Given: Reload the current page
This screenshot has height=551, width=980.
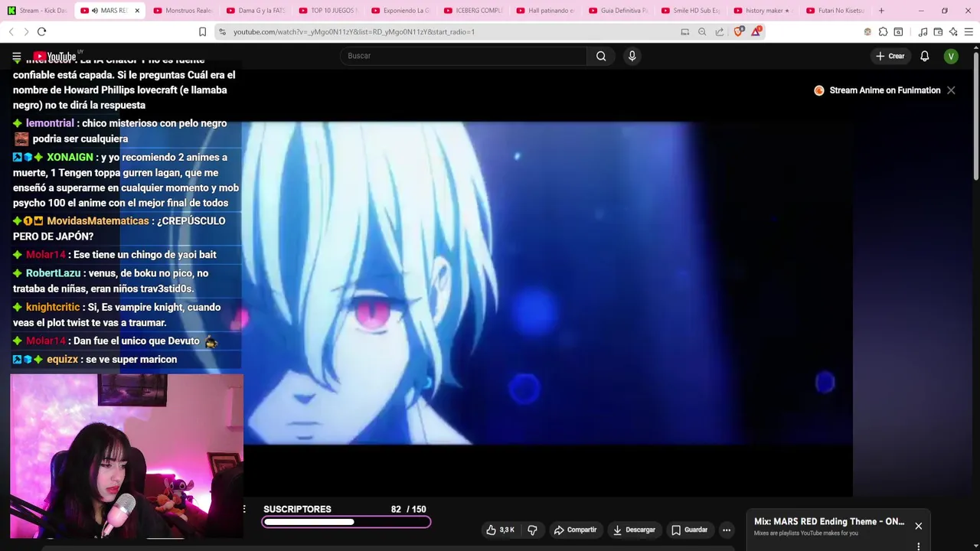Looking at the screenshot, I should pyautogui.click(x=42, y=31).
